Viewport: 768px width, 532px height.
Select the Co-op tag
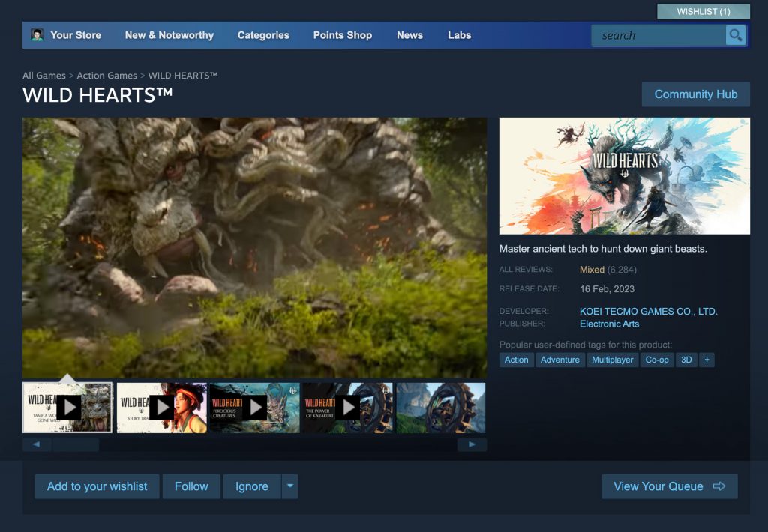pos(657,360)
